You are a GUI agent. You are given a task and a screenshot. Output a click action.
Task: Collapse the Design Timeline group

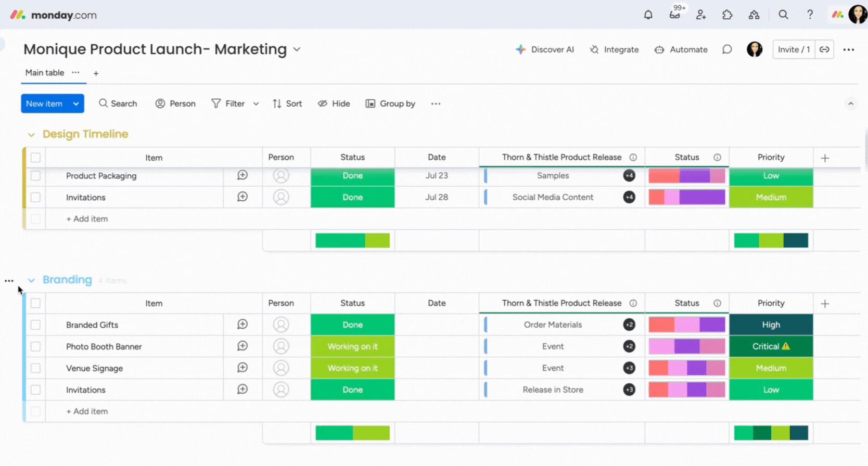[x=31, y=135]
